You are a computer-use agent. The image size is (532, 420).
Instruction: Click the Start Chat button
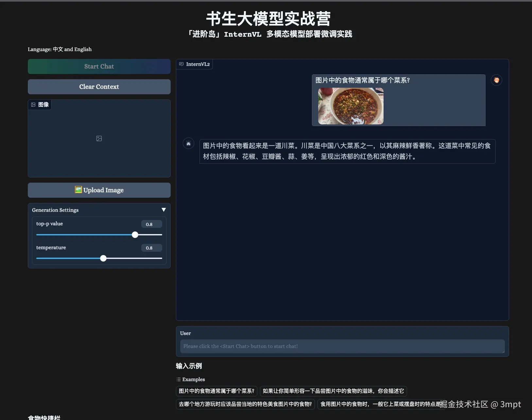[99, 66]
